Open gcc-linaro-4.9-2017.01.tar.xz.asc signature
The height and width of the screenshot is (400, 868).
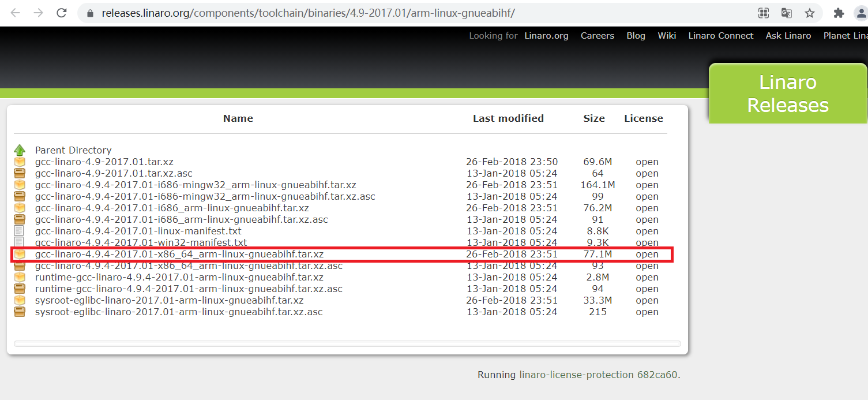[x=114, y=173]
